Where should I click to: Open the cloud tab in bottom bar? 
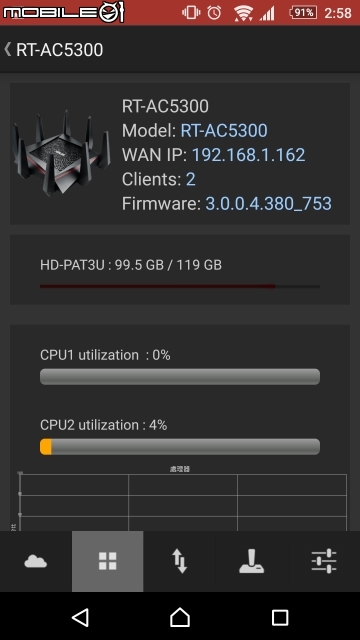(36, 562)
